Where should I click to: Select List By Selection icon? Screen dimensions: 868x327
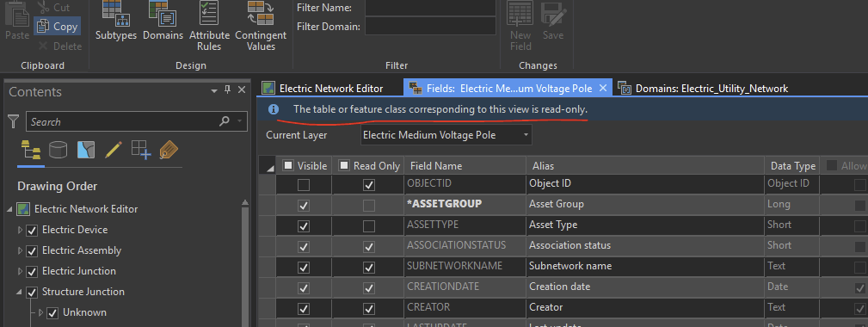(86, 150)
